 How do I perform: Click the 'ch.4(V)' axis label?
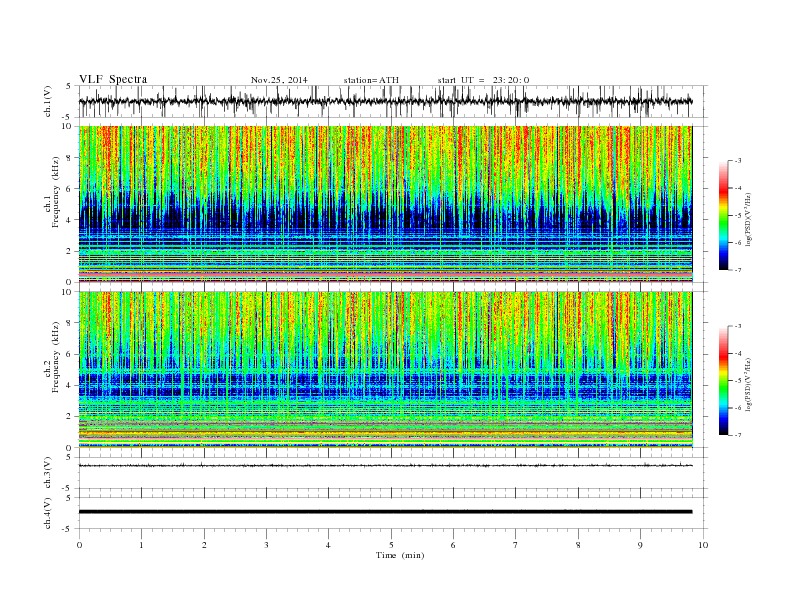coord(47,513)
